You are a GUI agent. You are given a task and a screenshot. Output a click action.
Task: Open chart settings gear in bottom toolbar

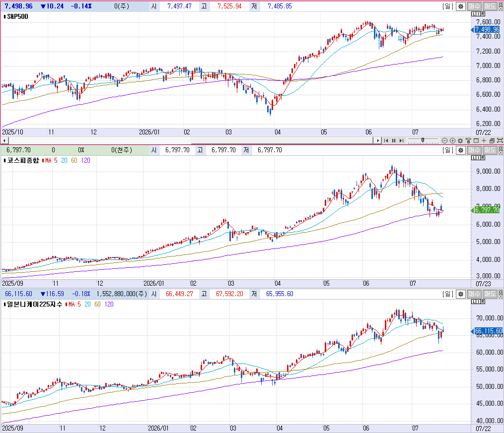(460, 140)
